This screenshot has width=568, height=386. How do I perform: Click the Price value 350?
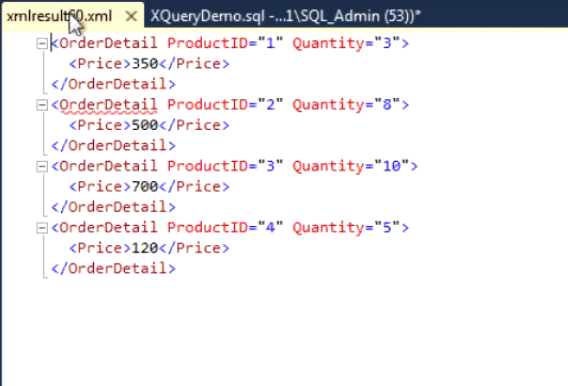(145, 64)
